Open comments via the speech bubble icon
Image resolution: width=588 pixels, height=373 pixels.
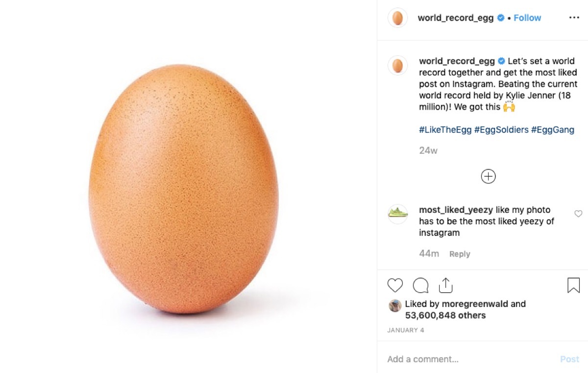(x=420, y=285)
